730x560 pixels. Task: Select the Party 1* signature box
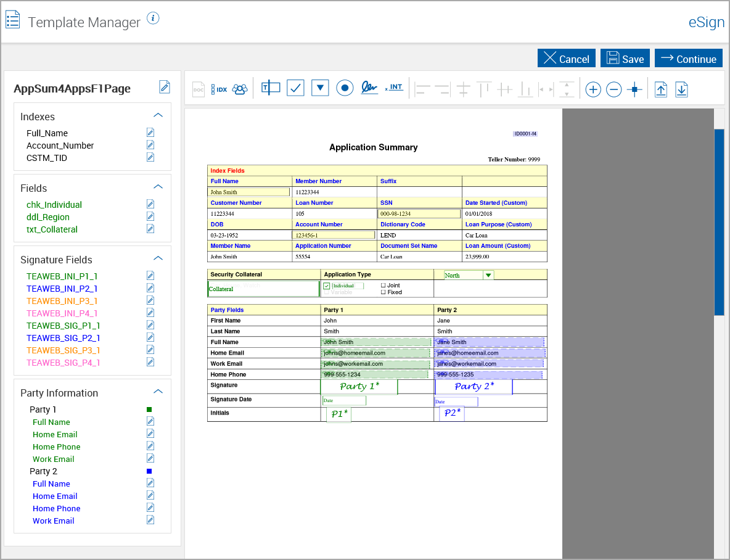(x=359, y=386)
